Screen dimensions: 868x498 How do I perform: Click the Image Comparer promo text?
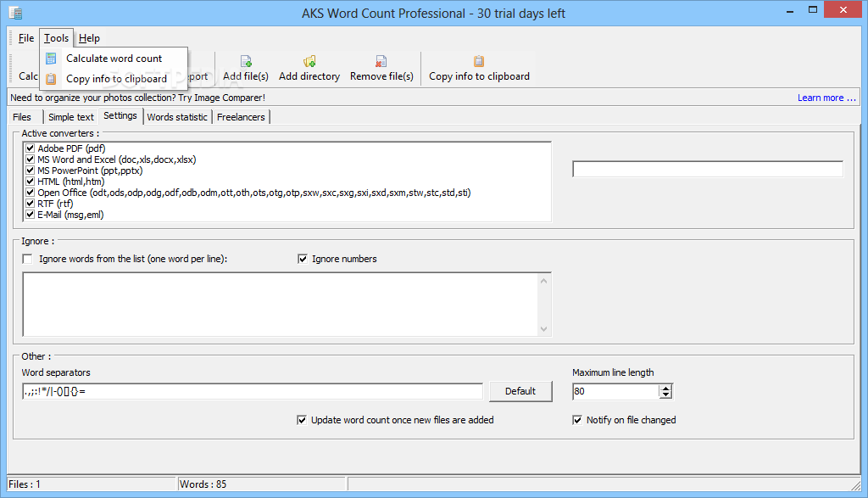(x=138, y=98)
